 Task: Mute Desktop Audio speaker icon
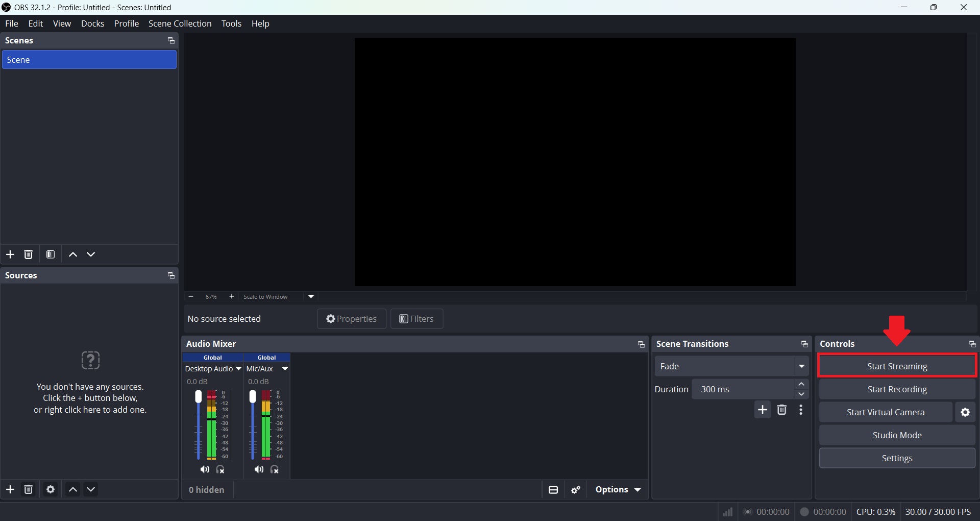click(x=205, y=469)
